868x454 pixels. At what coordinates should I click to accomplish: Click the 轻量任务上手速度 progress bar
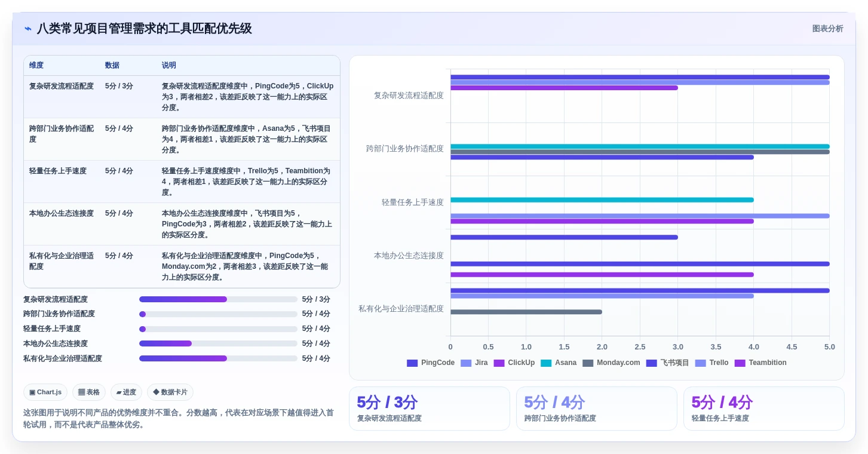pos(218,329)
